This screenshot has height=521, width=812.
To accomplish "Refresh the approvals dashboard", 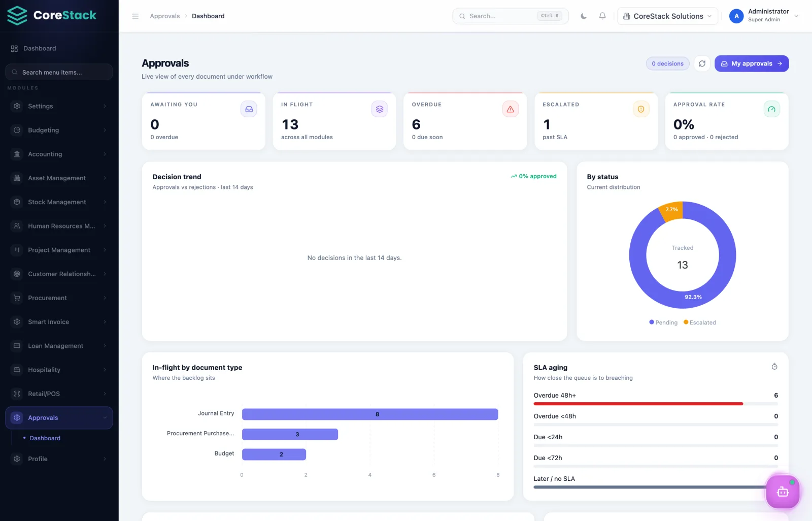I will (x=702, y=63).
